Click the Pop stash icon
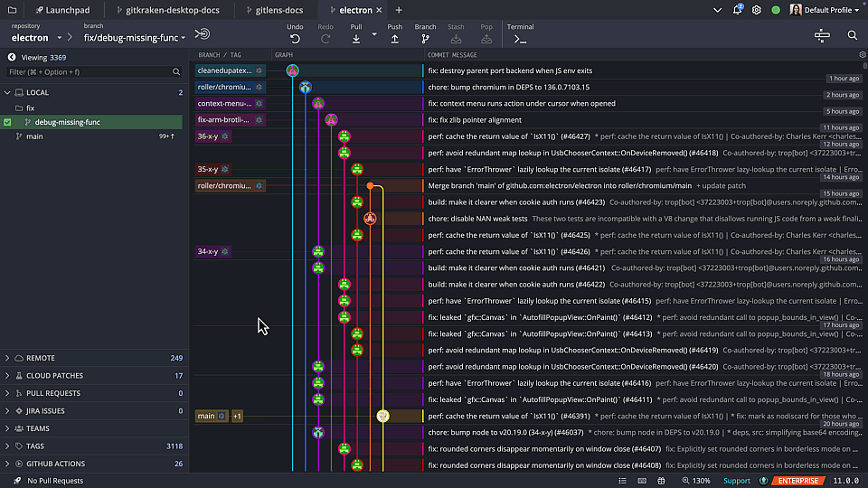 (x=486, y=39)
